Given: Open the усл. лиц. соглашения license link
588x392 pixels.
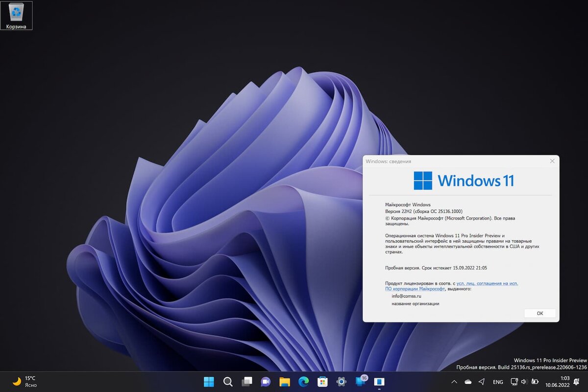Looking at the screenshot, I should (x=487, y=283).
